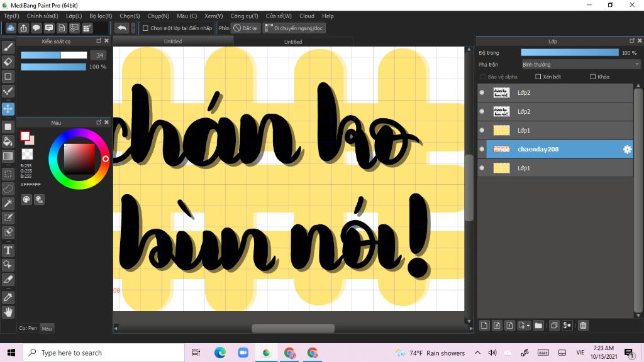Screen dimensions: 644x362
Task: Switch to the 'Màu' bottom tab
Action: point(47,328)
